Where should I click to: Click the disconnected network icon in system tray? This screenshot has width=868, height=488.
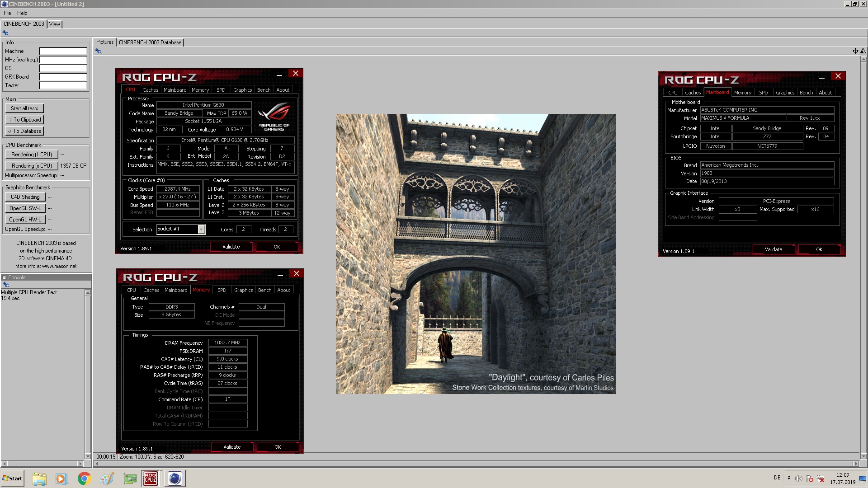point(821,479)
